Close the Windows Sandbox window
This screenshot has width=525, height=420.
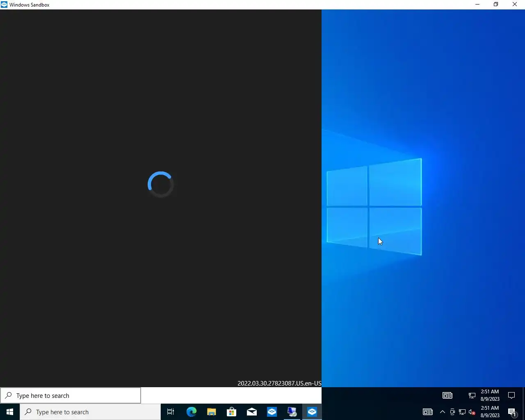(x=515, y=5)
